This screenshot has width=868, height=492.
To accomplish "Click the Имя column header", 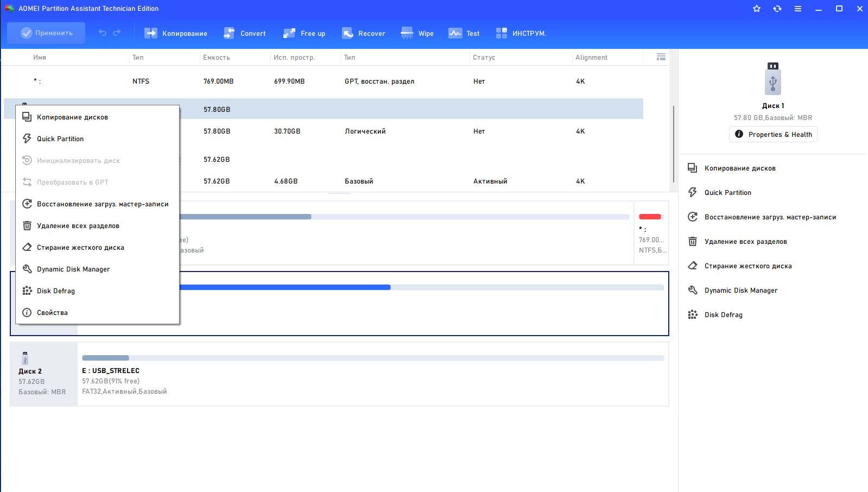I will (40, 57).
